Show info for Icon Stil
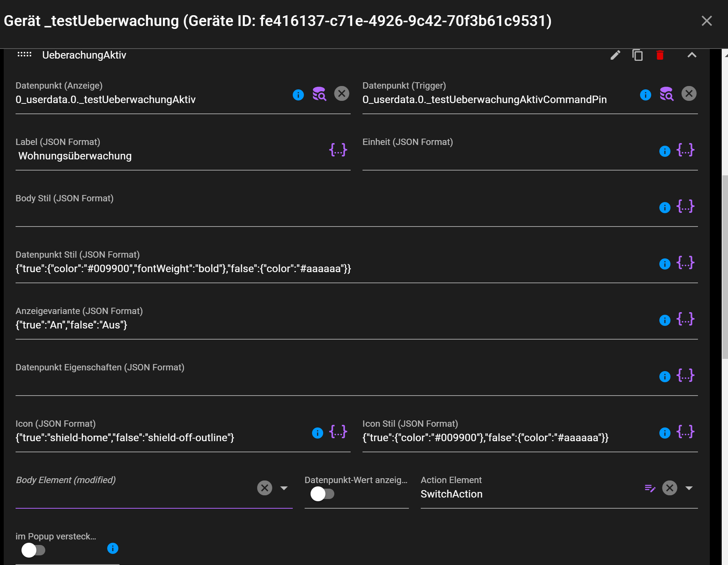 (x=664, y=432)
